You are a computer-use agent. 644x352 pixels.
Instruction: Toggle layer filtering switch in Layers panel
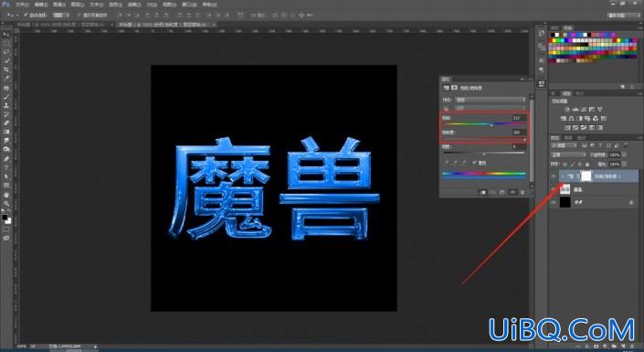tap(626, 145)
